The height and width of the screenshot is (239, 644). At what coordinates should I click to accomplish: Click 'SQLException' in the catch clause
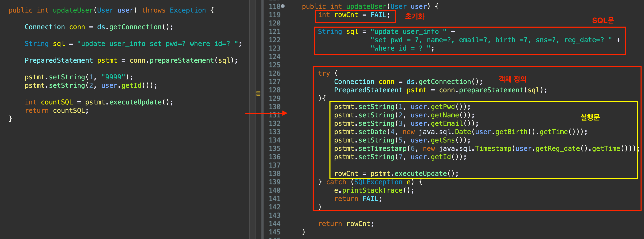pyautogui.click(x=378, y=182)
